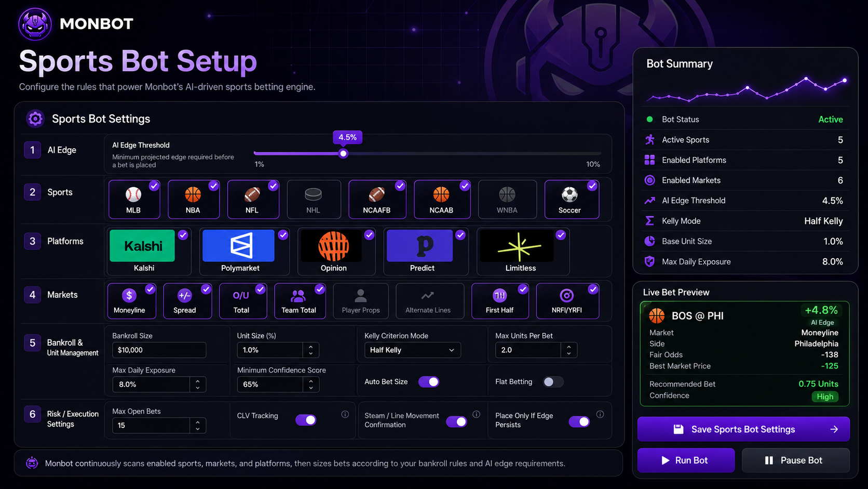
Task: Click the High confidence badge
Action: point(825,397)
